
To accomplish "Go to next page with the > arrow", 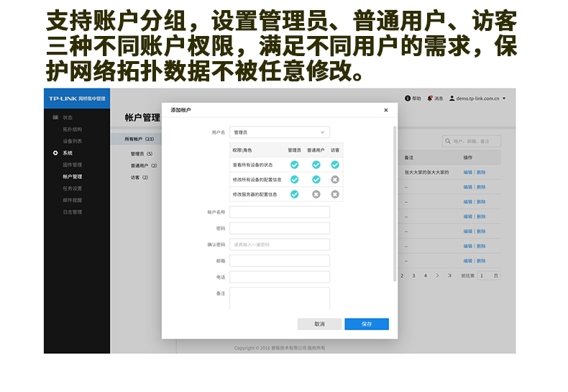I will (x=437, y=275).
